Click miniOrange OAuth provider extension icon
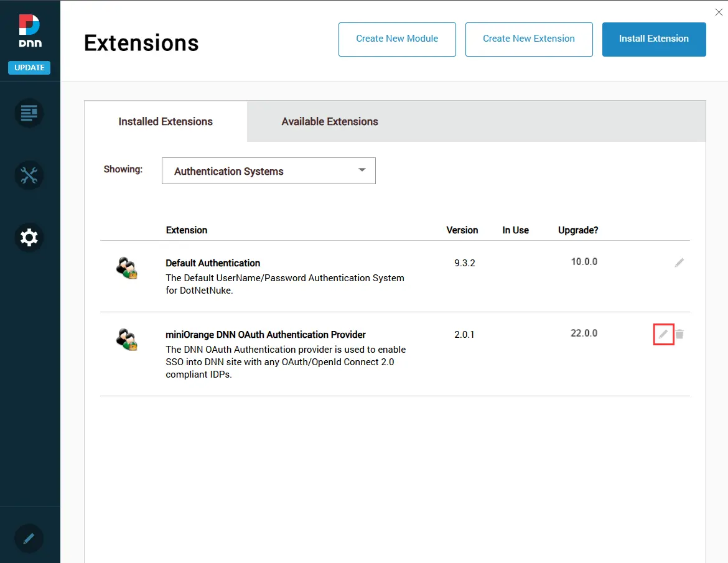 pyautogui.click(x=126, y=339)
